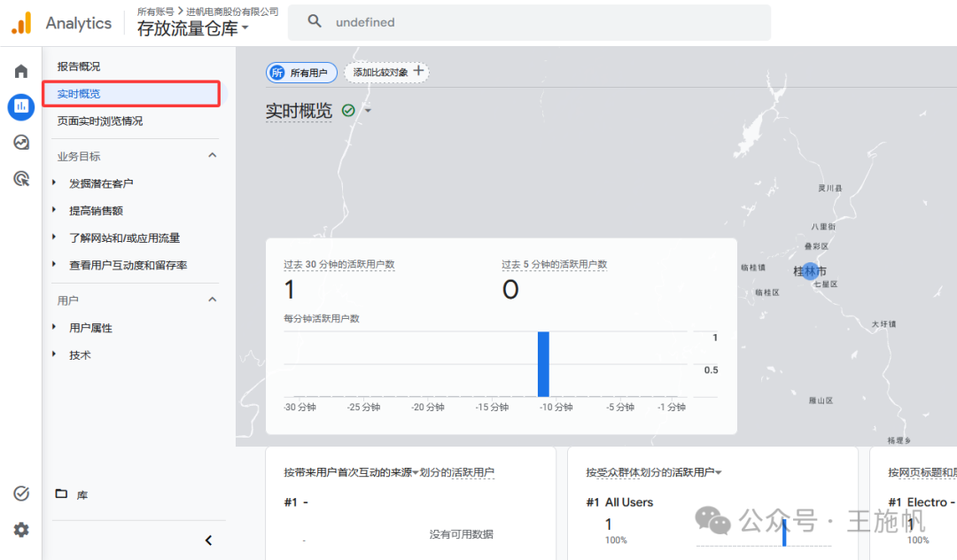Expand 技术 tree item
Viewport: 957px width, 560px height.
point(54,354)
